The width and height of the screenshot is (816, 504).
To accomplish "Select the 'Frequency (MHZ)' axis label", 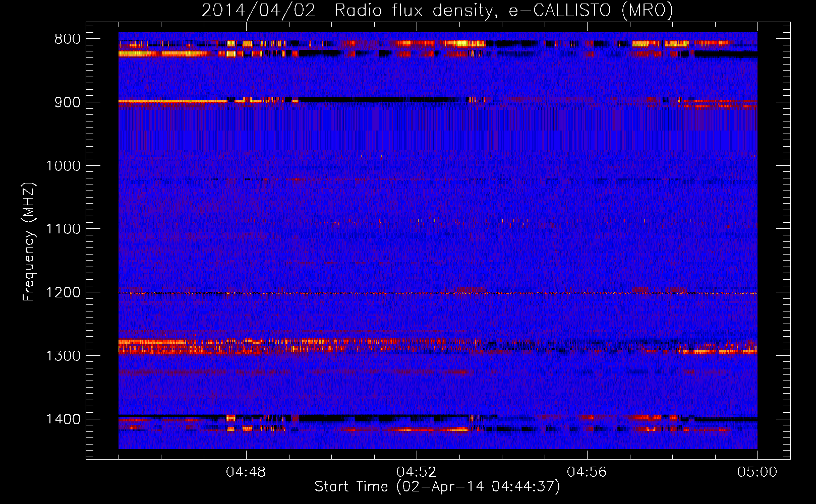I will coord(29,242).
